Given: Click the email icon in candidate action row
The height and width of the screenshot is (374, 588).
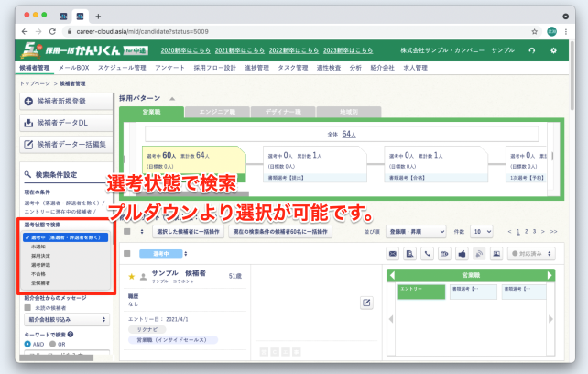Looking at the screenshot, I should [x=392, y=254].
